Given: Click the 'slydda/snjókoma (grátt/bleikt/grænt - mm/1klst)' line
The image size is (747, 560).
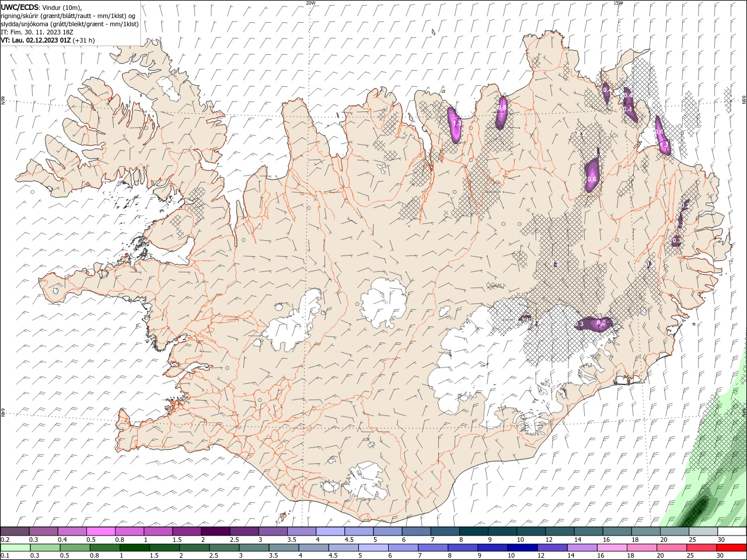Looking at the screenshot, I should (69, 24).
